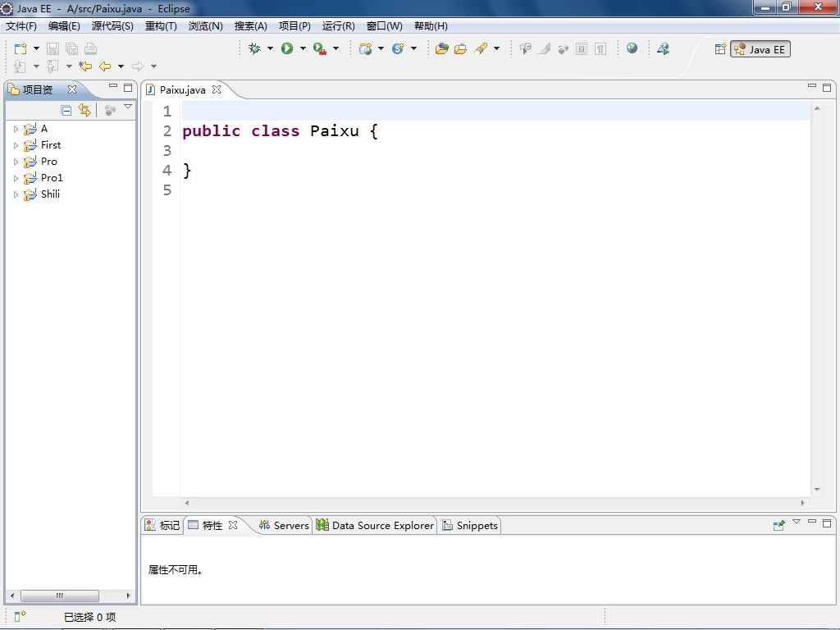The image size is (840, 630).
Task: Open project explorer View Menu triangle
Action: click(128, 107)
